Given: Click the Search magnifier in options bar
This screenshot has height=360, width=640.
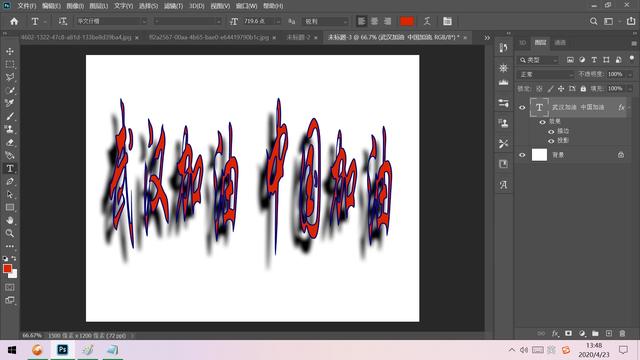Looking at the screenshot, I should pyautogui.click(x=593, y=21).
